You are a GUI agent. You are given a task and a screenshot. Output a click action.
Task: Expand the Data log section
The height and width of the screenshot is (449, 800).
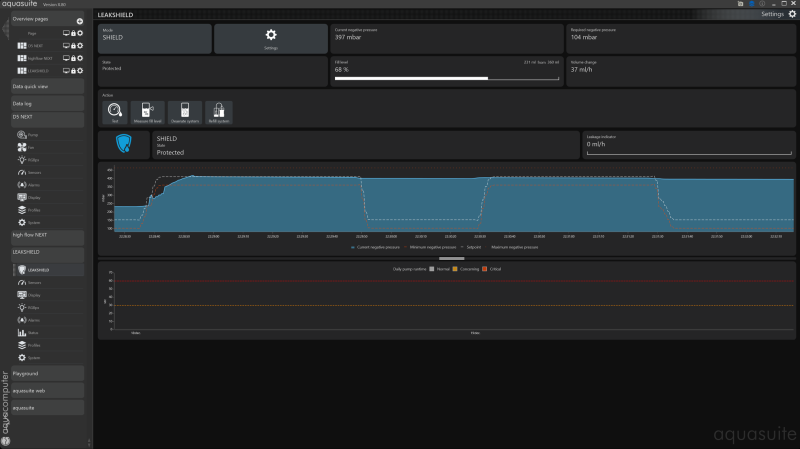(x=47, y=104)
